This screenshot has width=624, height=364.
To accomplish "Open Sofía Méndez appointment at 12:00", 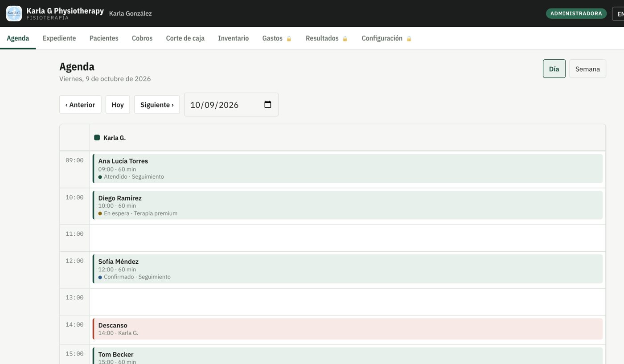I will (x=348, y=269).
